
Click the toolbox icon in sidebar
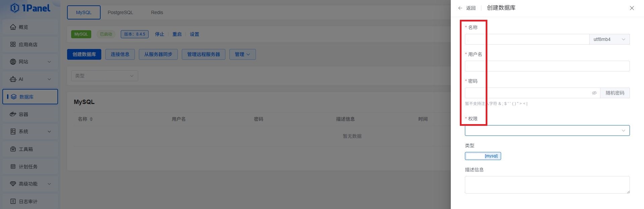coord(13,149)
